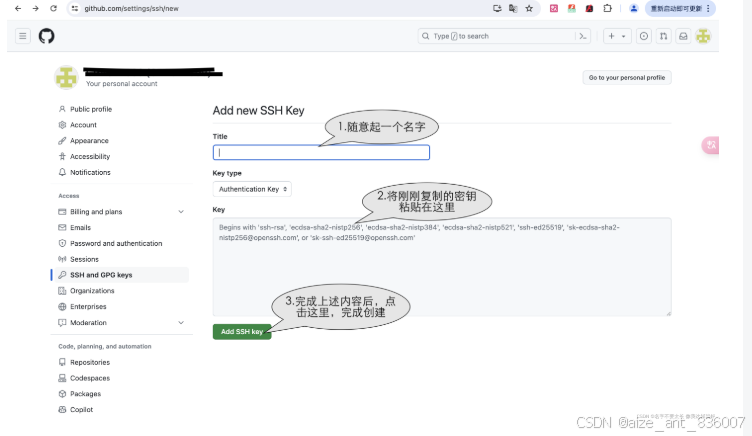Viewport: 752px width, 436px height.
Task: Open the GitHub command palette icon
Action: pyautogui.click(x=583, y=36)
